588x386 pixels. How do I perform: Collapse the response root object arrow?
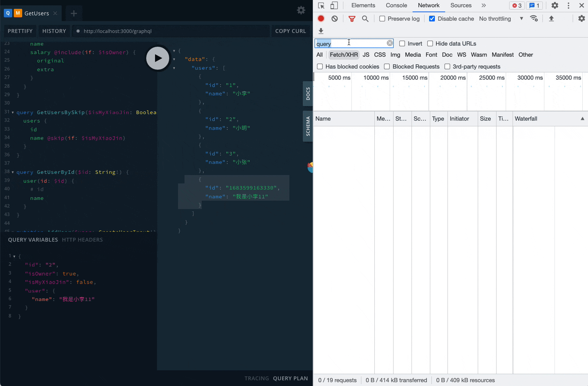coord(174,51)
